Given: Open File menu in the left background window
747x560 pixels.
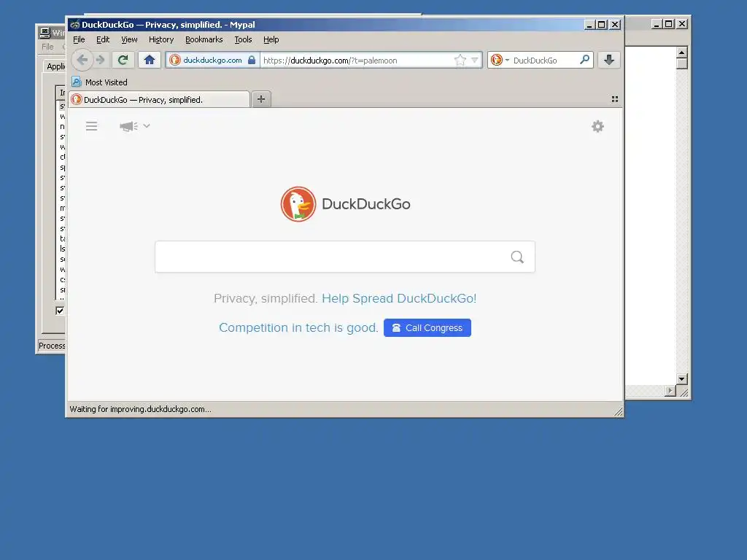Looking at the screenshot, I should pyautogui.click(x=47, y=47).
